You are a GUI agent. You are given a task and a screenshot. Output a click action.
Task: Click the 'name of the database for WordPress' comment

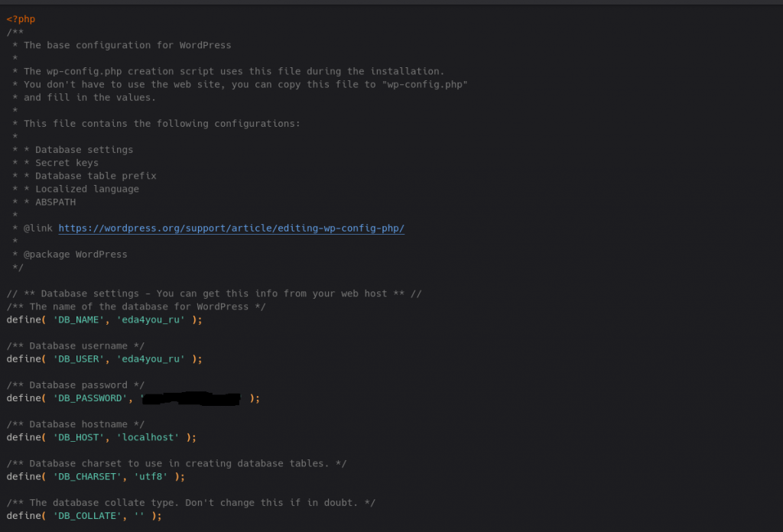[136, 307]
